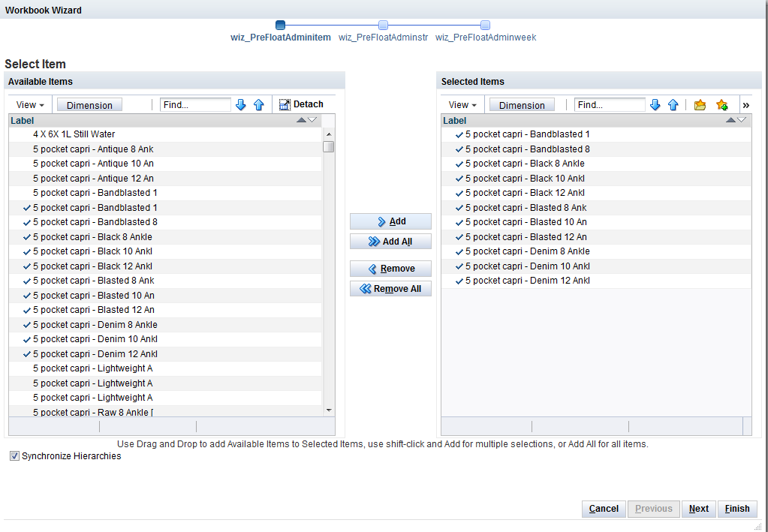Viewport: 768px width, 532px height.
Task: Select Blasted 8 Ank in Available Items
Action: point(165,281)
